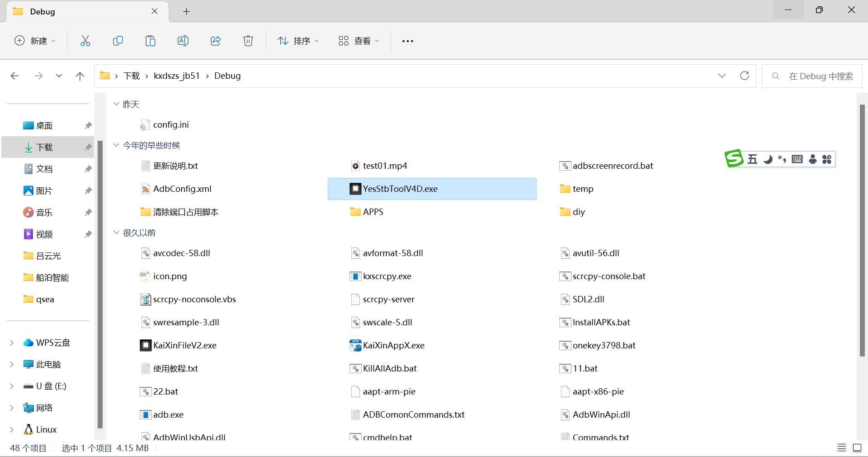Image resolution: width=868 pixels, height=457 pixels.
Task: Click the 新建 new button
Action: click(x=35, y=41)
